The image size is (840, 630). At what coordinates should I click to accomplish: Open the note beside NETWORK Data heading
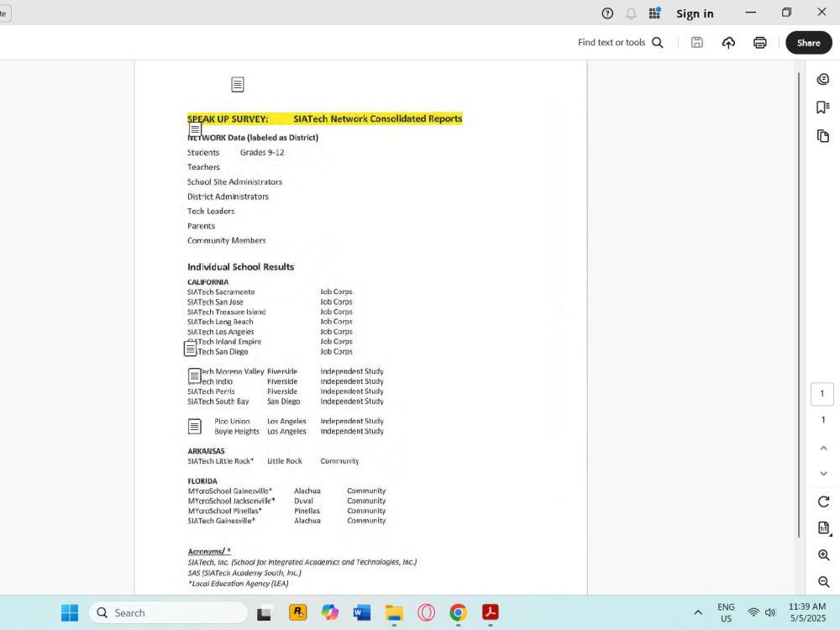[195, 129]
